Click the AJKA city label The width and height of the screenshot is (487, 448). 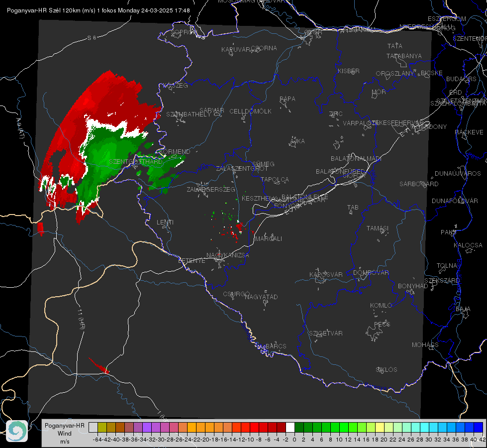[x=297, y=141]
